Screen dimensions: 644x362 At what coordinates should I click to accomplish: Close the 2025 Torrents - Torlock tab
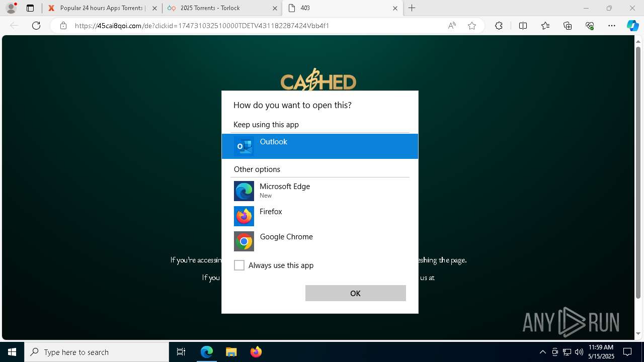click(x=275, y=8)
